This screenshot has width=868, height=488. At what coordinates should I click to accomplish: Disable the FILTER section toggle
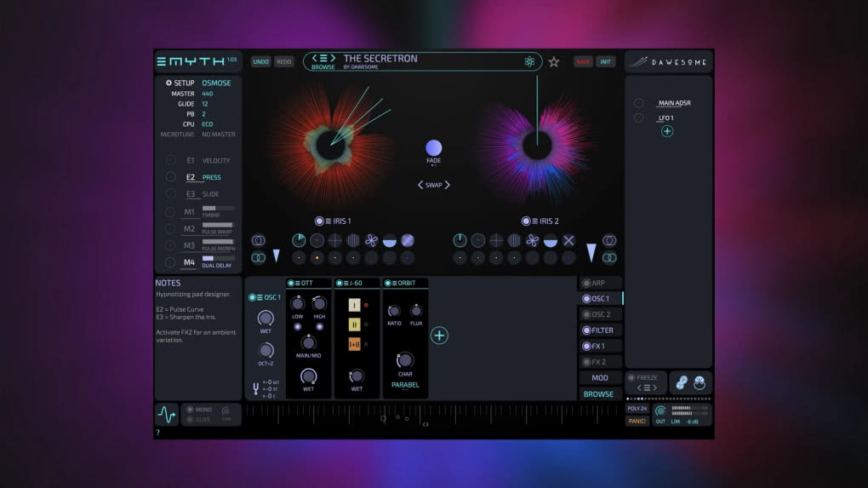coord(586,330)
